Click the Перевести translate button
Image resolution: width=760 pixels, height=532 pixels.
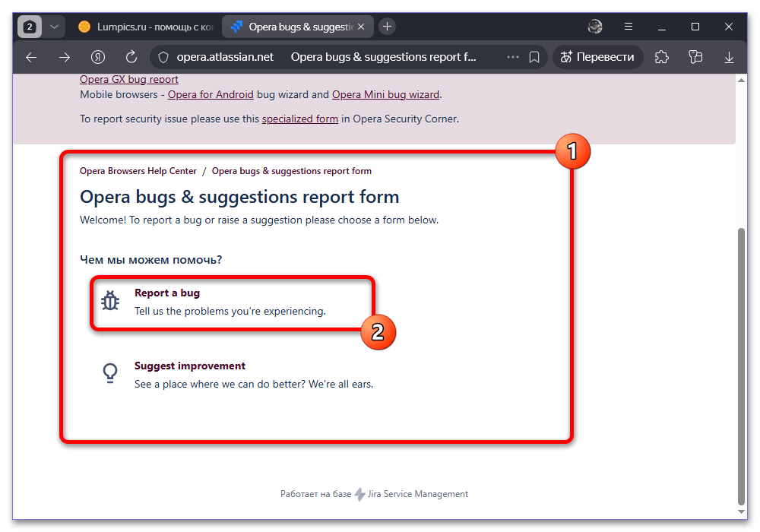[597, 57]
